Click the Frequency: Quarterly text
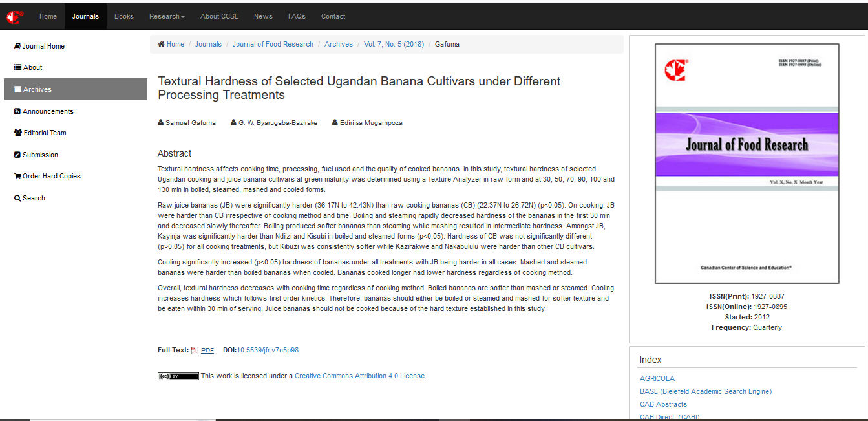 747,327
